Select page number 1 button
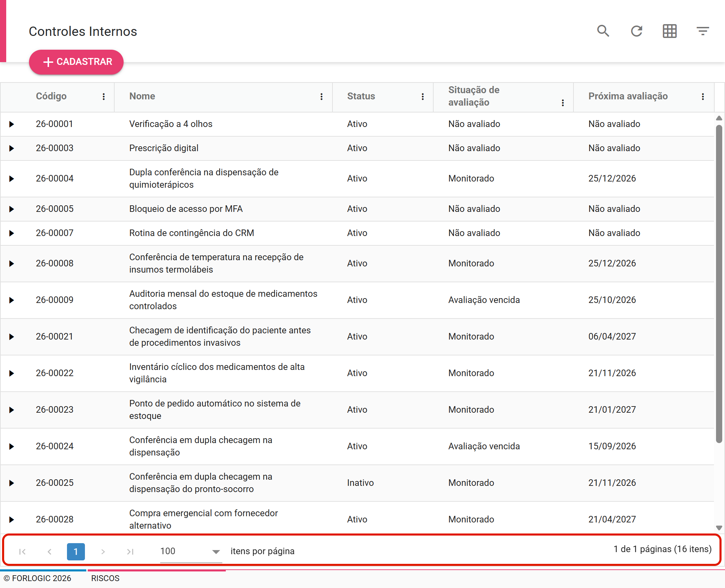Screen dimensions: 725x588 pyautogui.click(x=76, y=551)
